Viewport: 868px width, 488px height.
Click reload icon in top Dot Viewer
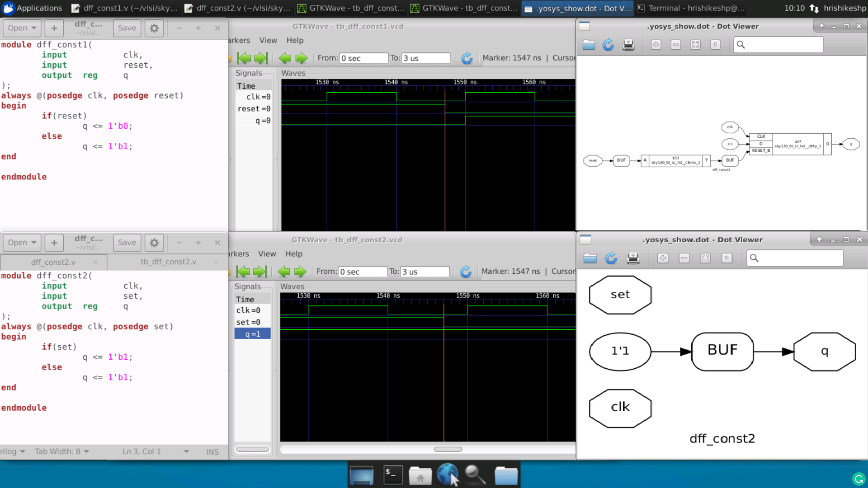[608, 45]
